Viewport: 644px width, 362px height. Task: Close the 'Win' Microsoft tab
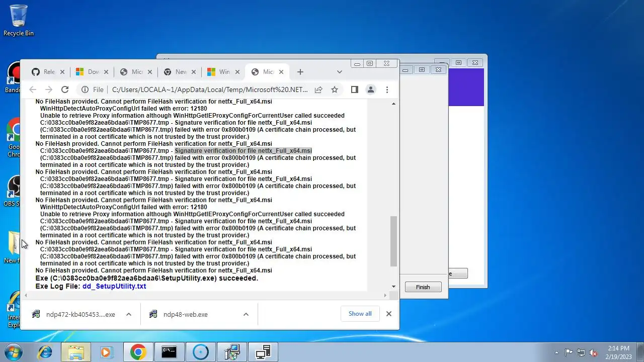click(237, 72)
